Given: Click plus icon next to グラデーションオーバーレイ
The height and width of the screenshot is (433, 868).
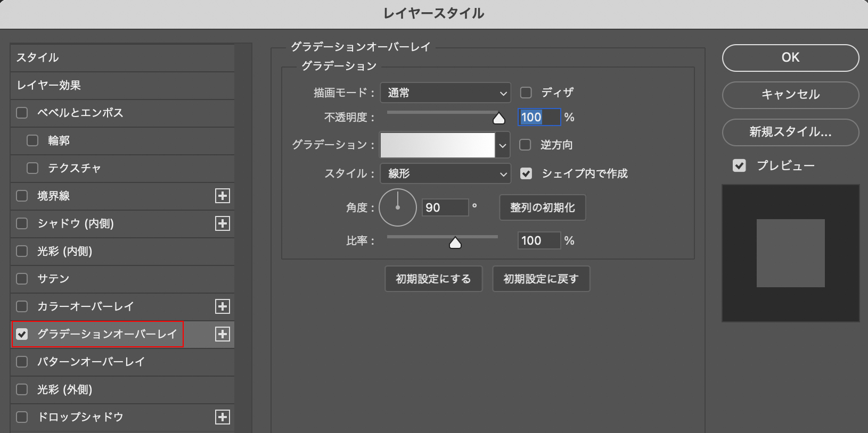Looking at the screenshot, I should tap(223, 334).
